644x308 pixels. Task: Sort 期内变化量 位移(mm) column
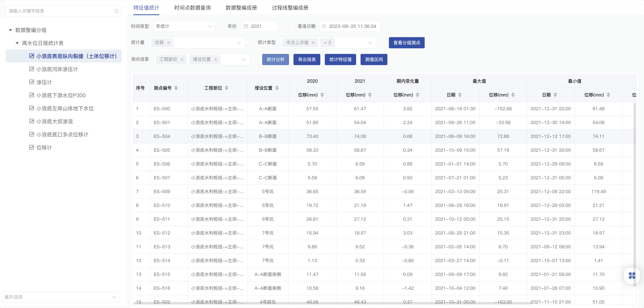pyautogui.click(x=417, y=95)
